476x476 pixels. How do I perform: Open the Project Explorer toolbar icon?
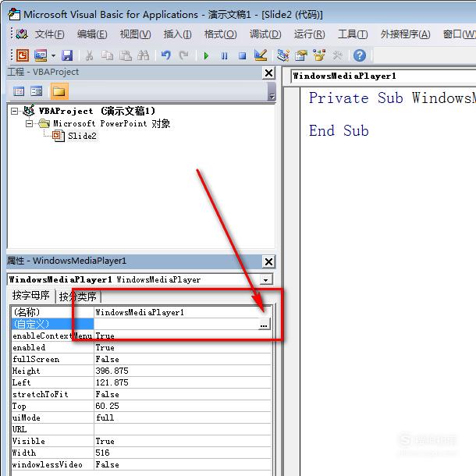[283, 55]
